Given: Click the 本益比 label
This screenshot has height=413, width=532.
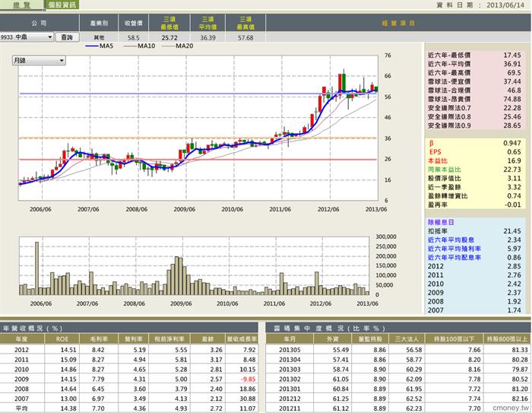Looking at the screenshot, I should (x=438, y=160).
